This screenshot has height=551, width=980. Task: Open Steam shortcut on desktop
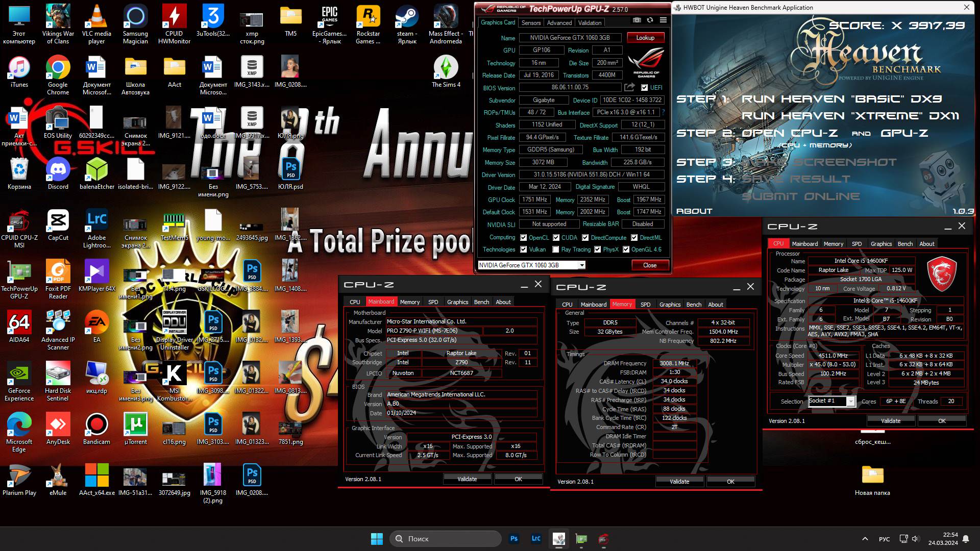click(x=407, y=24)
